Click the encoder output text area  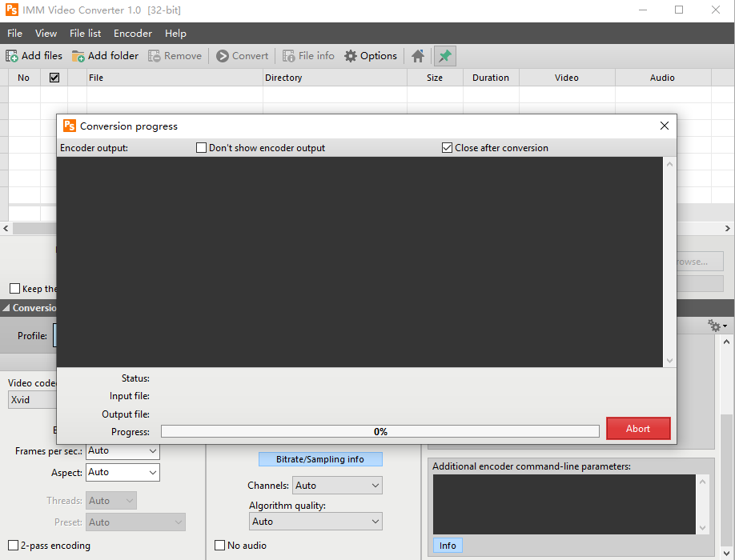click(359, 262)
